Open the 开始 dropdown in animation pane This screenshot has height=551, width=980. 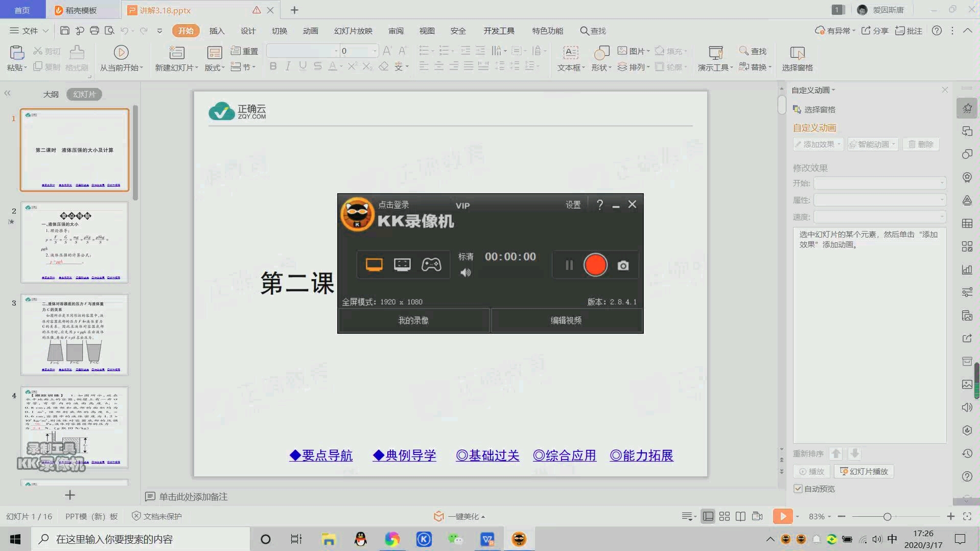pos(880,183)
